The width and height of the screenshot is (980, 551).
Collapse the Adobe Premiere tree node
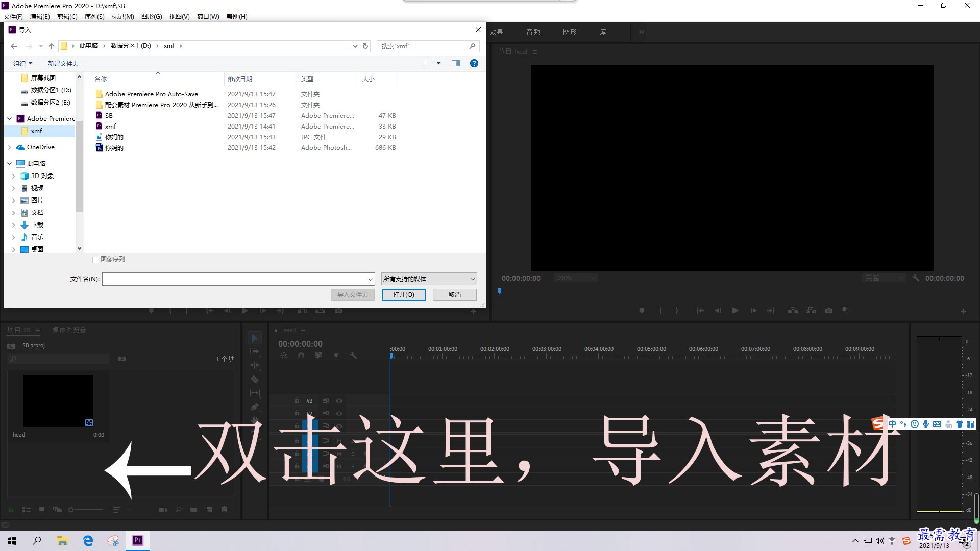pos(9,118)
